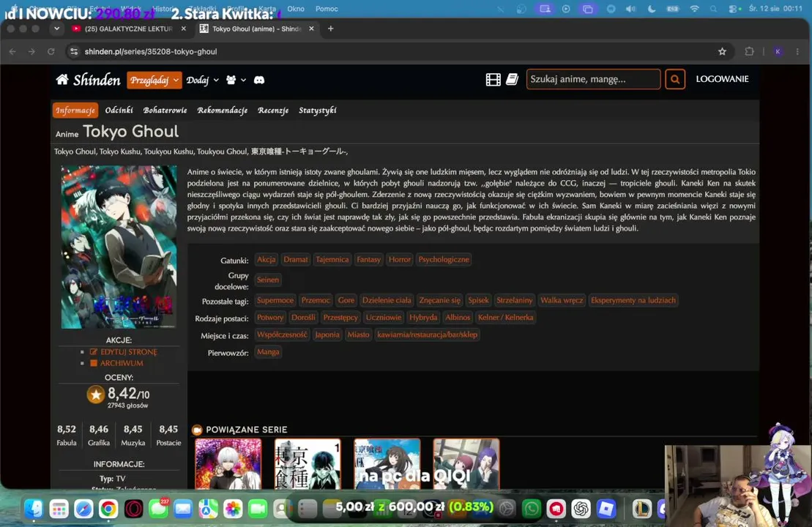Image resolution: width=812 pixels, height=527 pixels.
Task: Open site info icon in address bar
Action: click(x=74, y=51)
